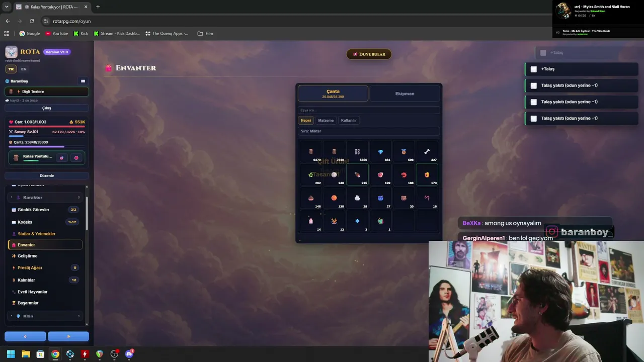
Task: Select the meat leg item with quantity 215
Action: pyautogui.click(x=357, y=174)
